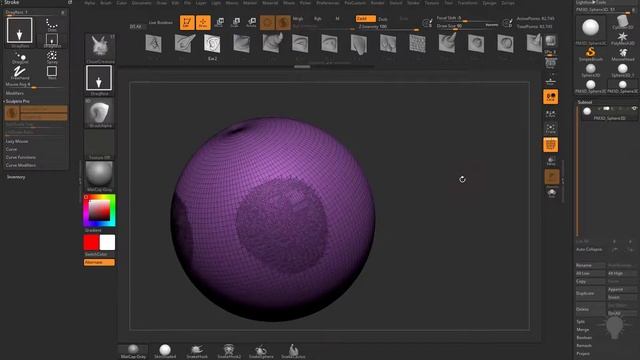Click the Append button
Viewport: 640px width, 360px height.
click(622, 289)
